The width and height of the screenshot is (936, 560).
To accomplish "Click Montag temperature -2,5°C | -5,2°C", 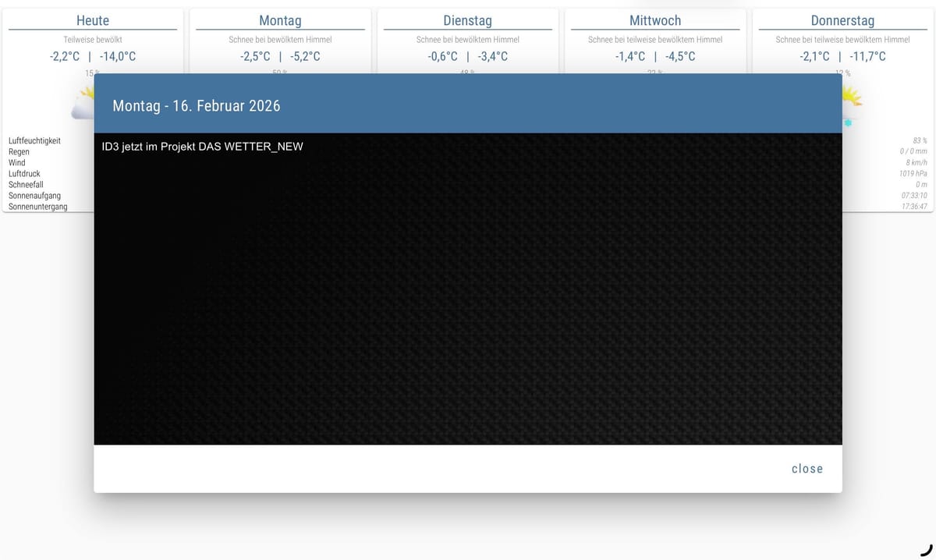I will (280, 56).
